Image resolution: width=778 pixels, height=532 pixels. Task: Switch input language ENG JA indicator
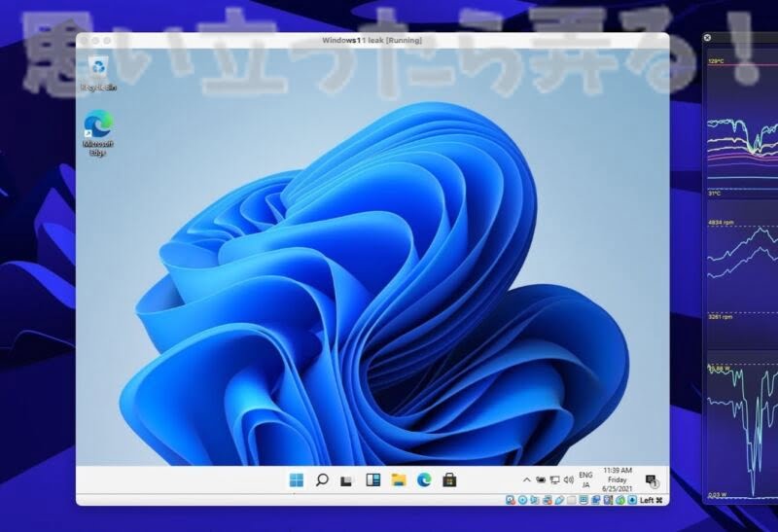(586, 479)
